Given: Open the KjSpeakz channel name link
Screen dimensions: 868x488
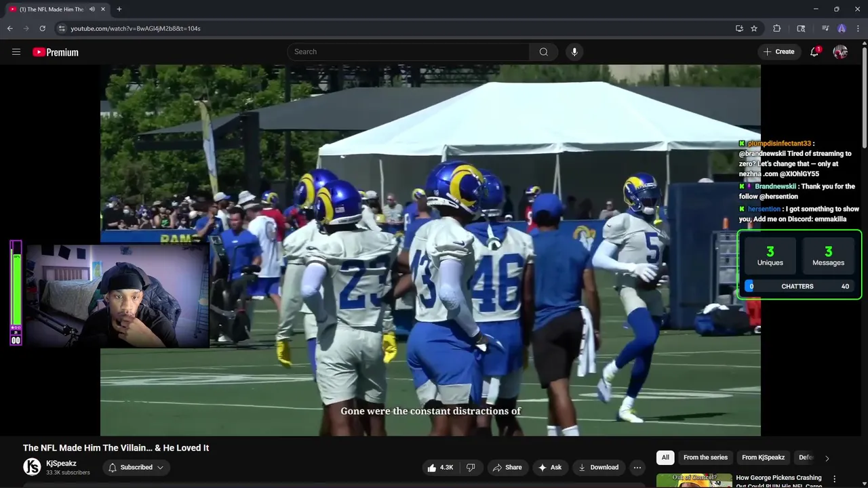Looking at the screenshot, I should 61,464.
